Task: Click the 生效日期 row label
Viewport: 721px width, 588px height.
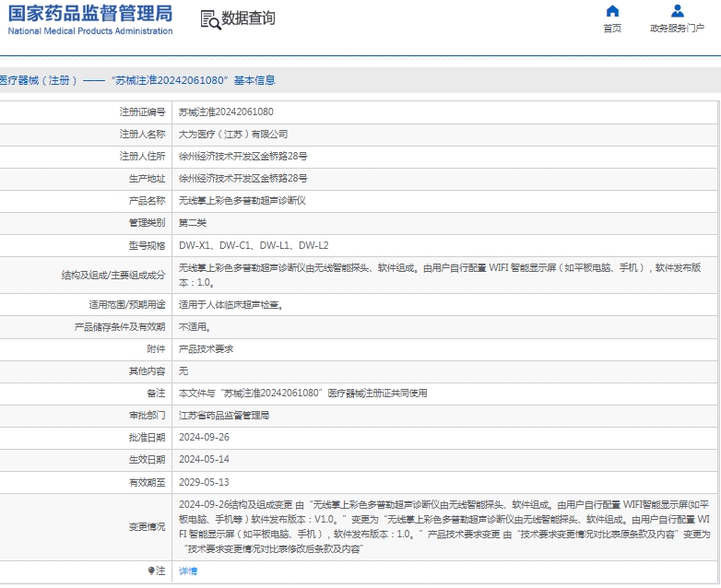Action: [x=147, y=459]
